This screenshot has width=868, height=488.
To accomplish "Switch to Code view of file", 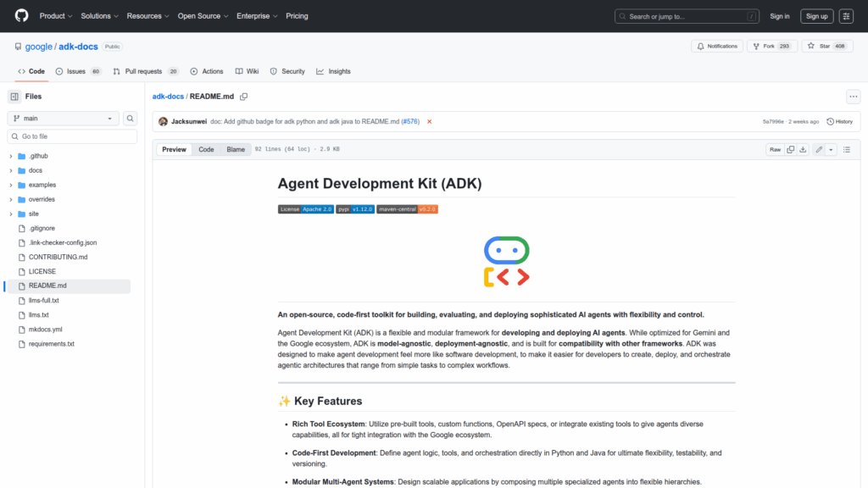I will [206, 149].
